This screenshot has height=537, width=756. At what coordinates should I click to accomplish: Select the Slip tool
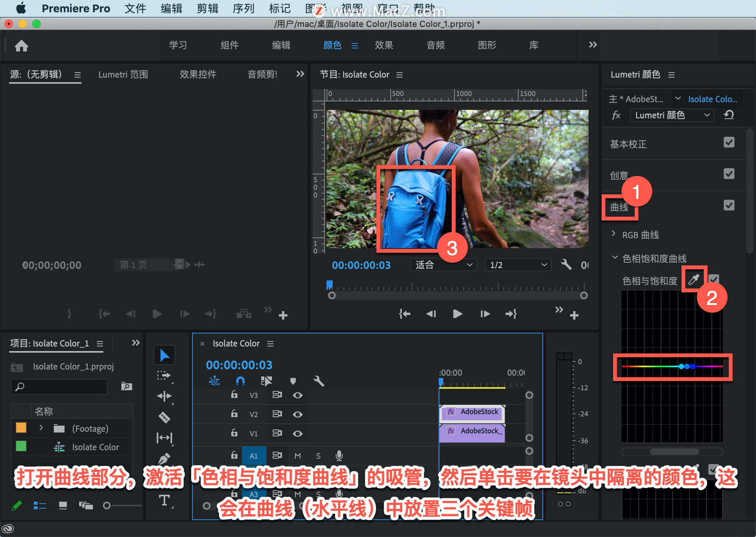164,437
